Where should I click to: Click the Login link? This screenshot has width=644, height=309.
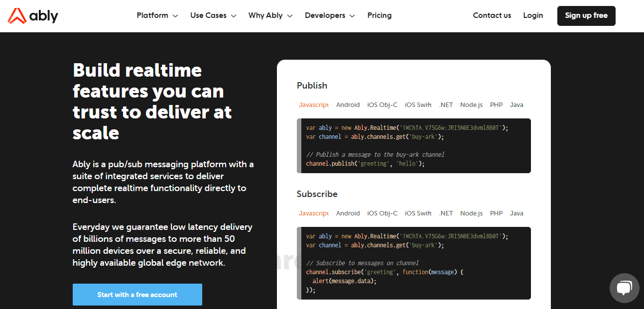(x=533, y=15)
